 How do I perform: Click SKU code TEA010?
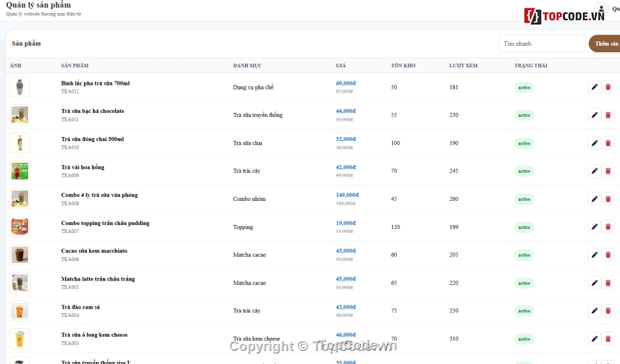point(70,147)
